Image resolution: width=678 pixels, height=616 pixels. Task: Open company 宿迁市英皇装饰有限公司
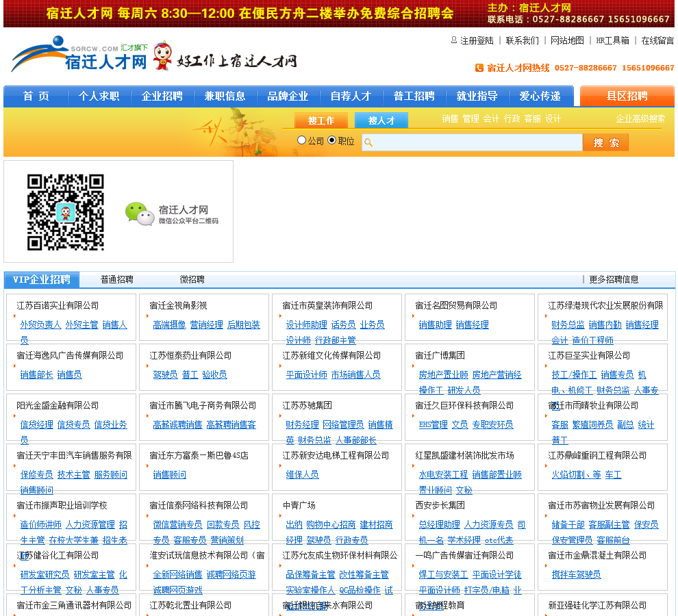tap(327, 306)
